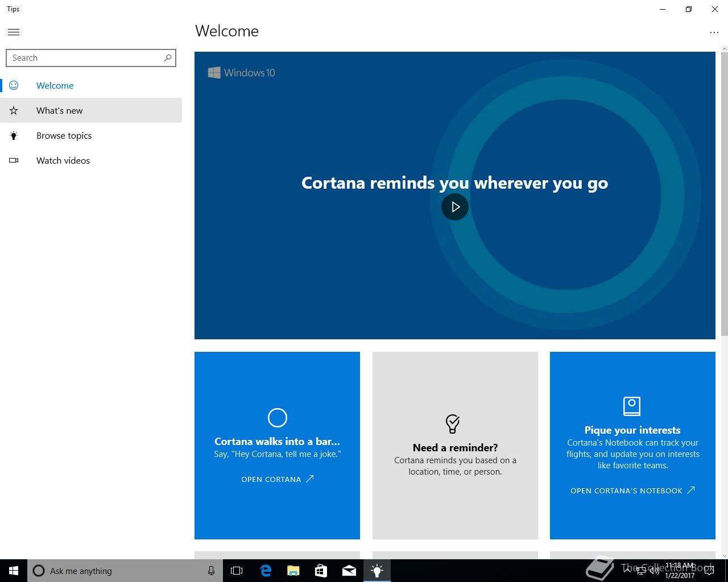
Task: Open the Windows Store taskbar icon
Action: coord(321,571)
